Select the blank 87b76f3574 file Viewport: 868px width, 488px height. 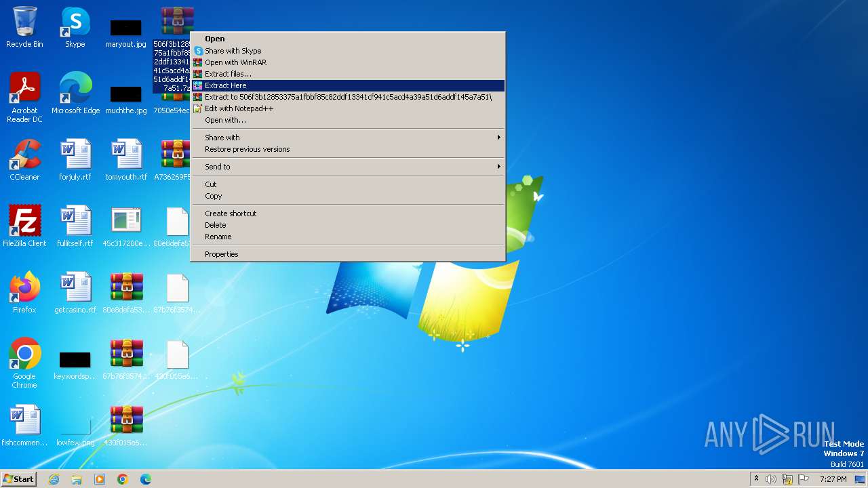point(176,293)
